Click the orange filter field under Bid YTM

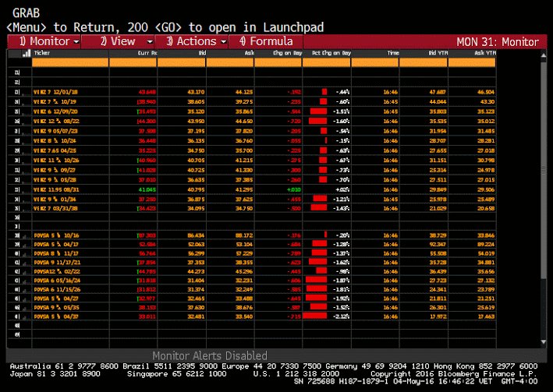click(x=424, y=63)
